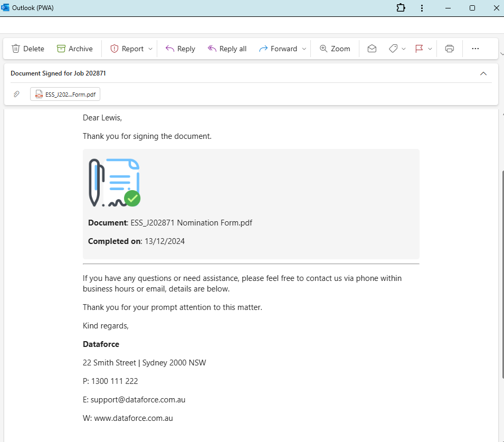The image size is (504, 442).
Task: Click the attachment paperclip icon
Action: 16,94
